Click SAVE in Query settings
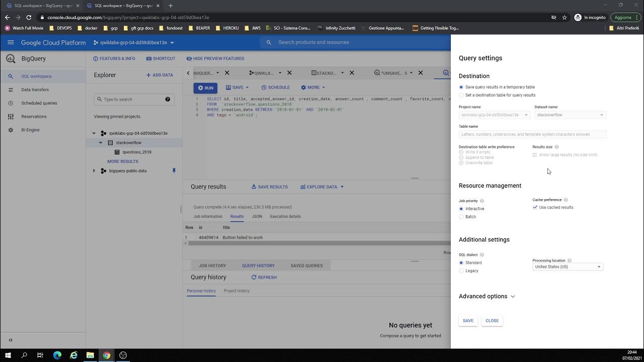Screen dimensions: 644x362 (468, 321)
